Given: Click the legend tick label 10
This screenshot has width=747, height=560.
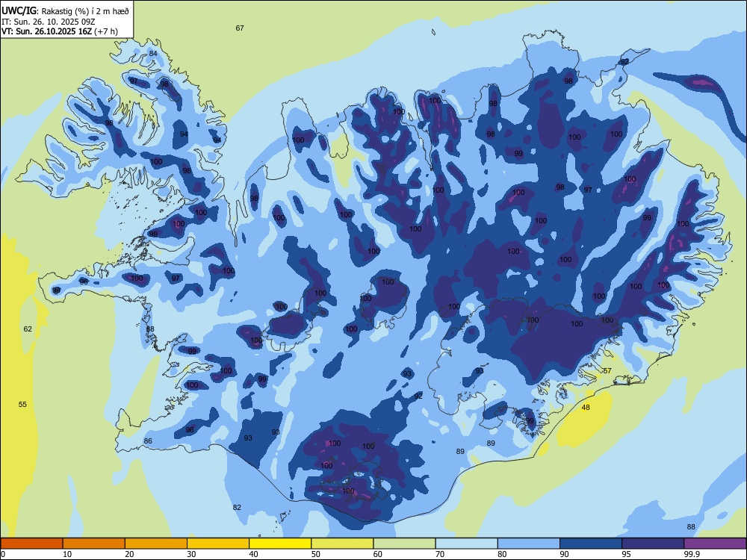Looking at the screenshot, I should (x=68, y=554).
